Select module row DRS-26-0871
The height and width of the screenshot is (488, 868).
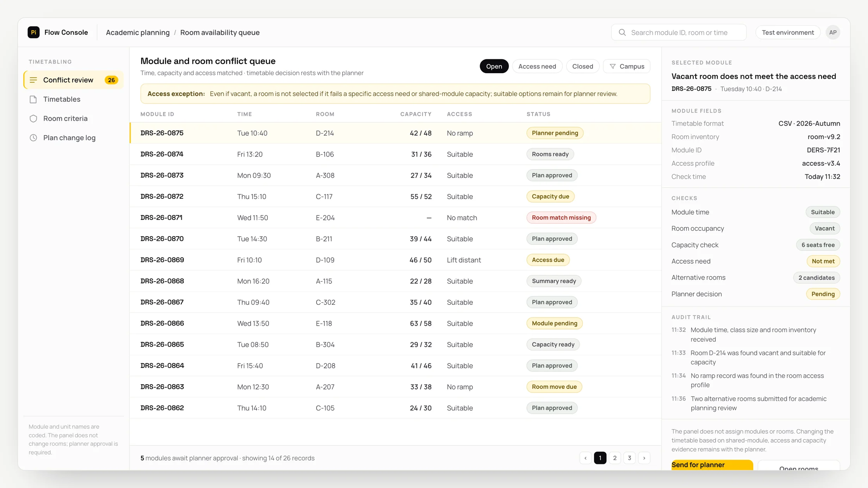click(x=396, y=218)
